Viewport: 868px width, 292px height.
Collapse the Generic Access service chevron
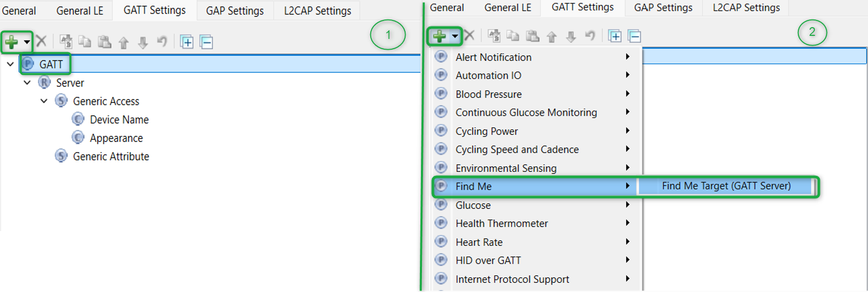[x=44, y=101]
